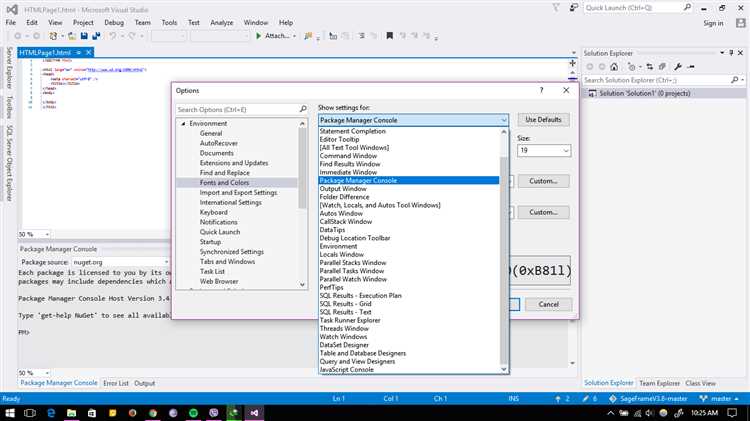The height and width of the screenshot is (421, 750).
Task: Click the Viber icon in the taskbar
Action: coord(214,413)
